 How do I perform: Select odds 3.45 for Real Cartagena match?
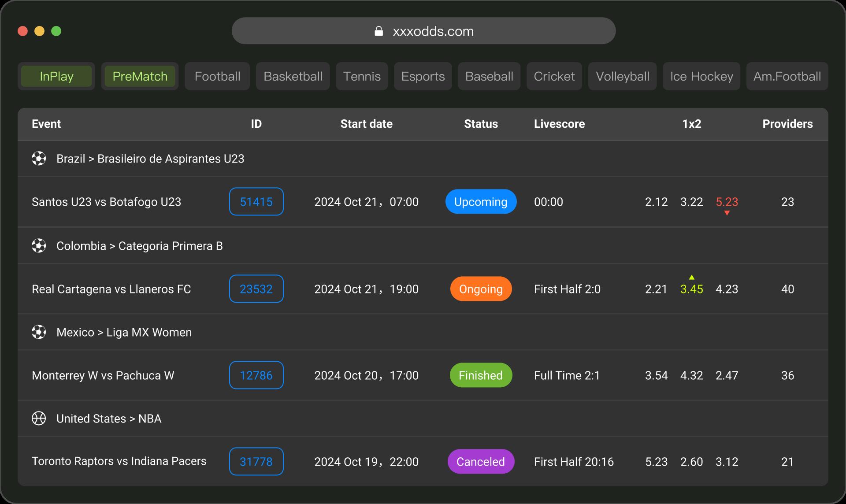coord(692,289)
